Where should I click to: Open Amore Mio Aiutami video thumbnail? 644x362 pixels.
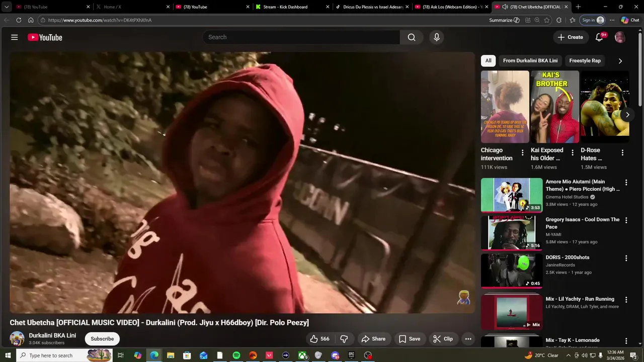pos(512,195)
